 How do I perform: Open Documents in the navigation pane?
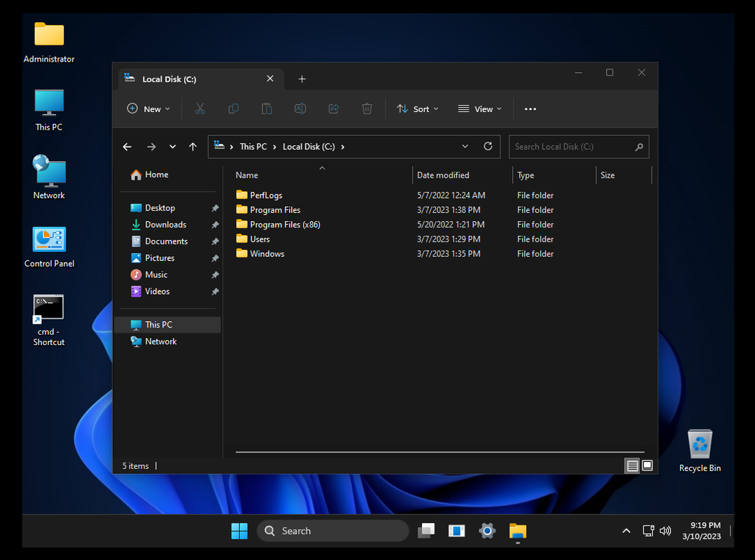168,241
